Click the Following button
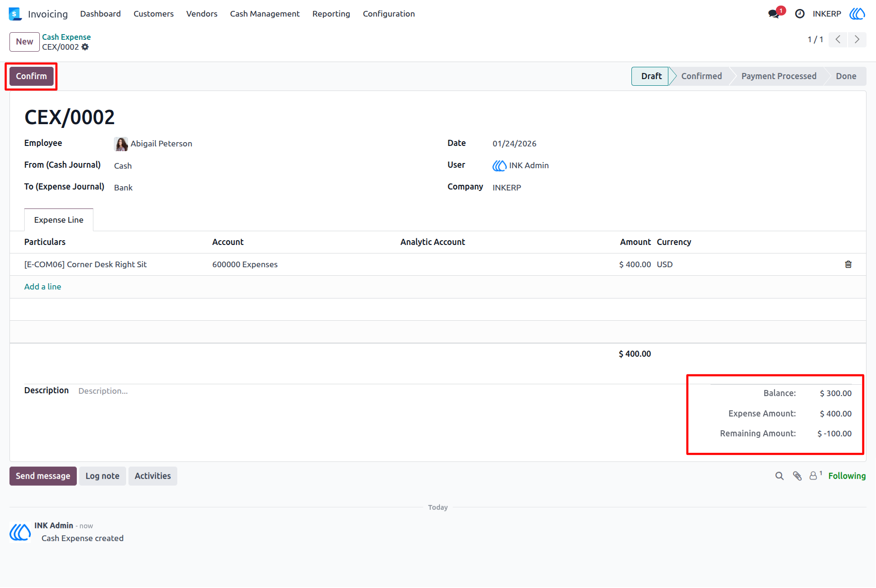Viewport: 876px width, 588px height. (847, 476)
